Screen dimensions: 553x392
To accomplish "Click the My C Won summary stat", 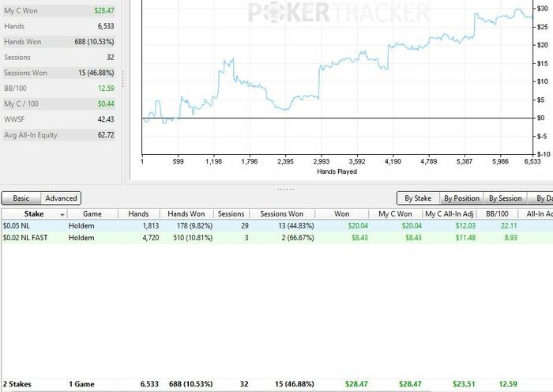I will (59, 10).
